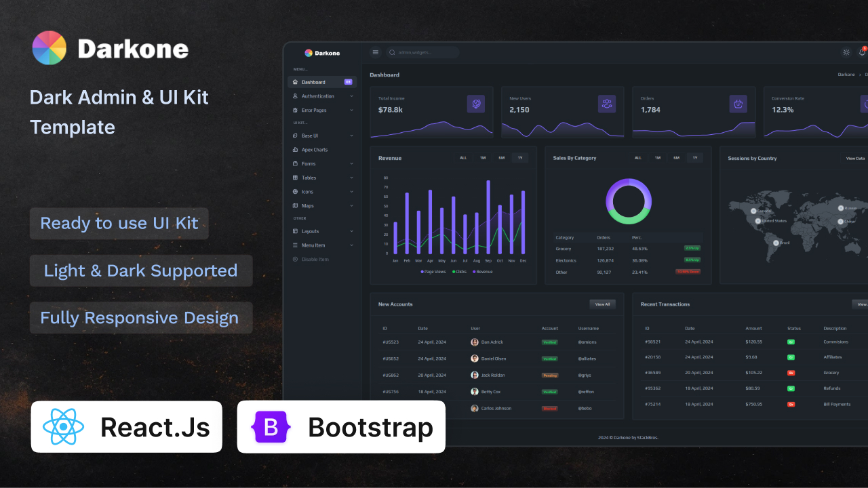This screenshot has width=868, height=488.
Task: Expand the Maps submenu chevron
Action: click(x=351, y=205)
